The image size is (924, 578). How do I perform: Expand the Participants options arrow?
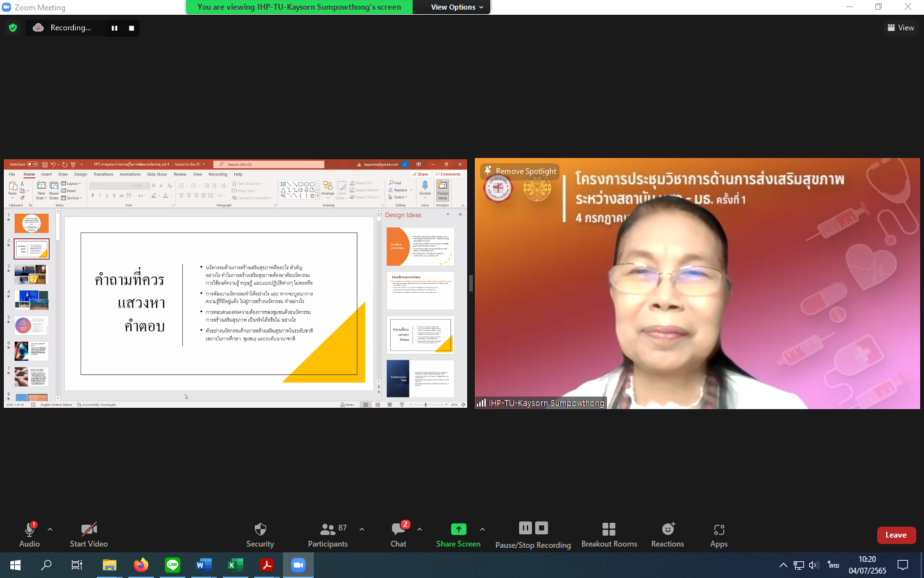pyautogui.click(x=362, y=529)
